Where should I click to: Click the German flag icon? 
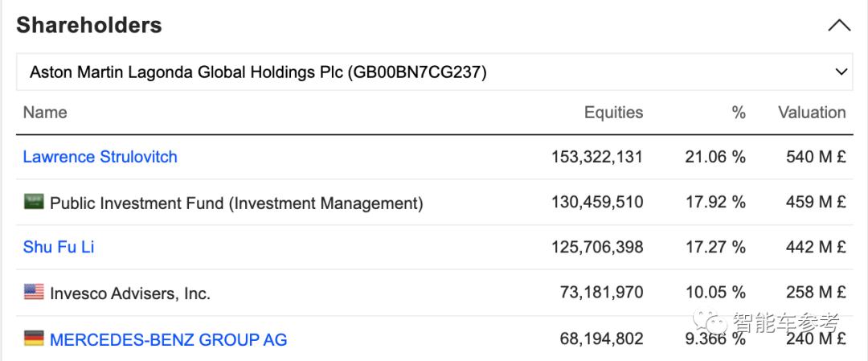34,338
